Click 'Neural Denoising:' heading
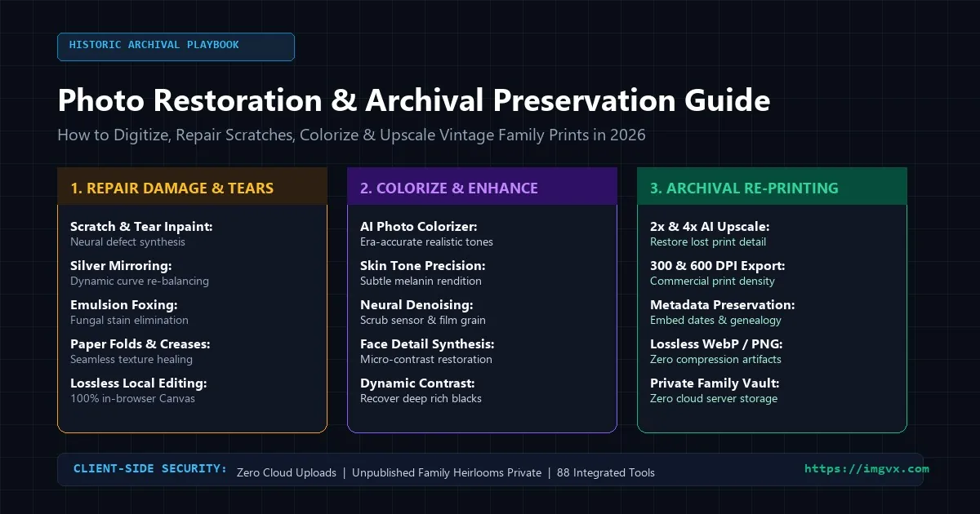The height and width of the screenshot is (514, 980). click(416, 305)
